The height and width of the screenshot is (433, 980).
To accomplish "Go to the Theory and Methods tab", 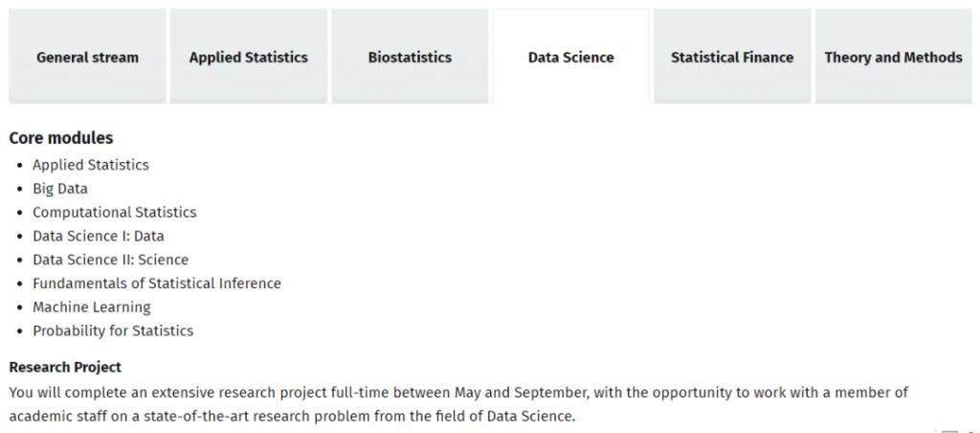I will [893, 57].
